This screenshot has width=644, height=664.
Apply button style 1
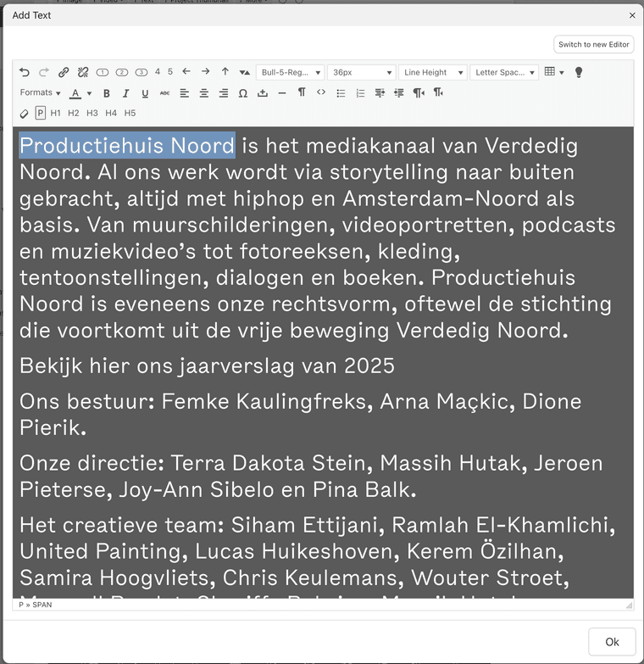[x=103, y=72]
